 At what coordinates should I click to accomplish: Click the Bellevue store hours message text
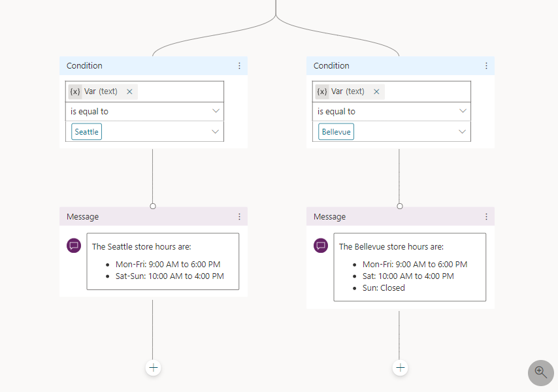point(410,267)
